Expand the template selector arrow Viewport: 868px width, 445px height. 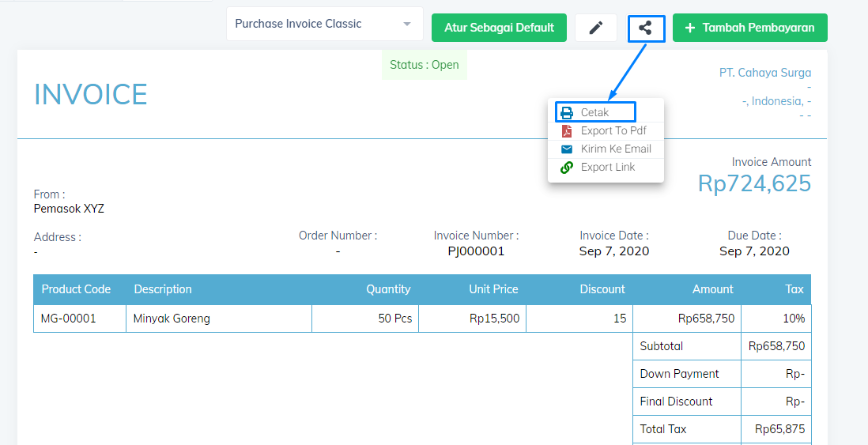[407, 25]
